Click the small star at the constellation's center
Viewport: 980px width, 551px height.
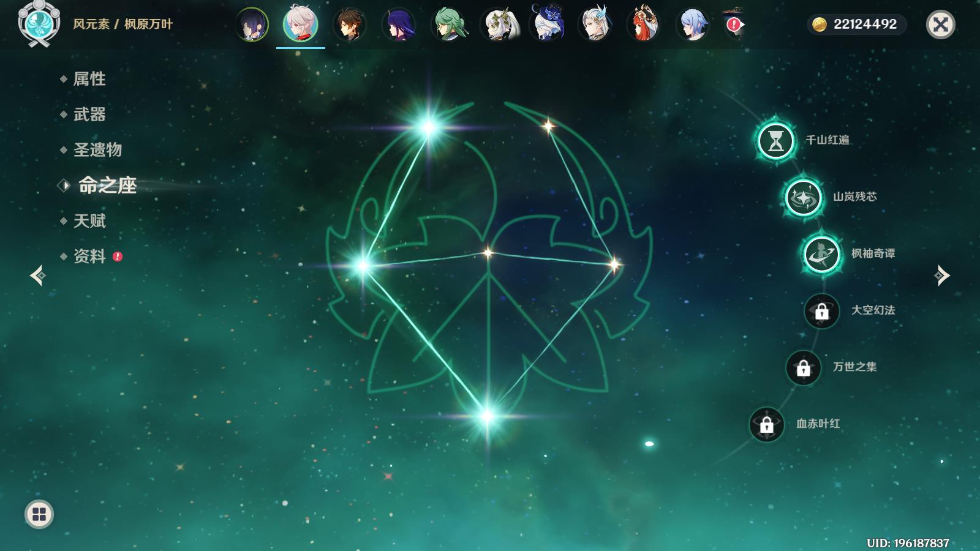pos(488,252)
